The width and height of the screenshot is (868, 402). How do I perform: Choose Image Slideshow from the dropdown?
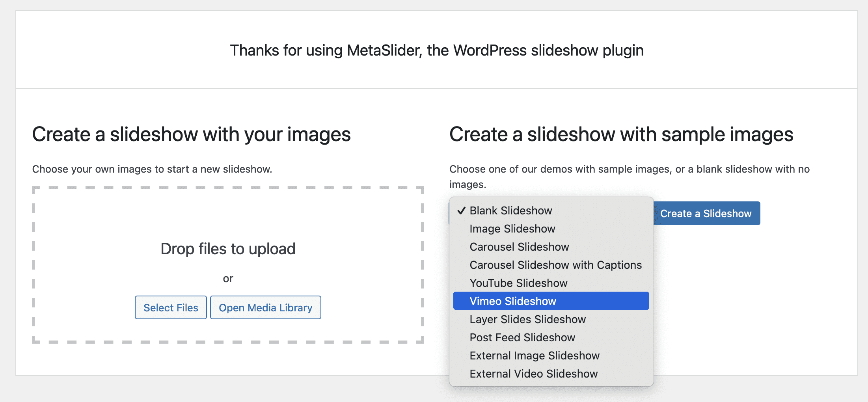[x=512, y=229]
